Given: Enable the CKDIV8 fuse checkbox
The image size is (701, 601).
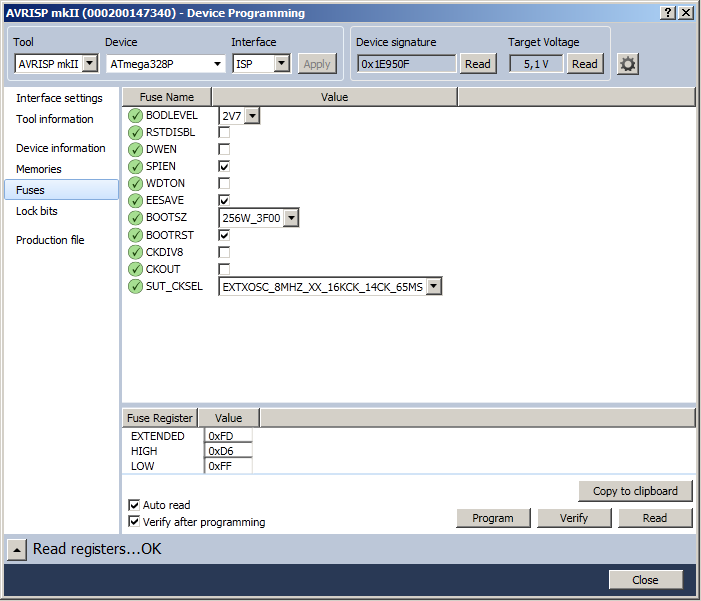Looking at the screenshot, I should pos(224,252).
